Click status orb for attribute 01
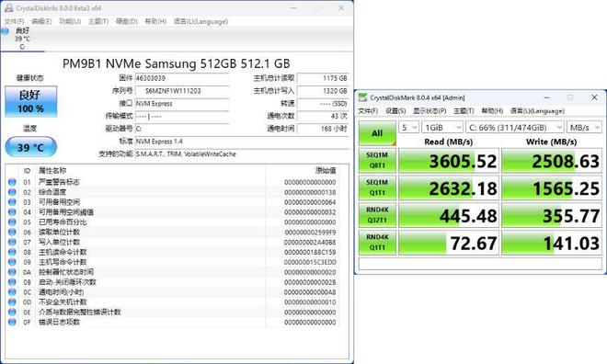The height and width of the screenshot is (364, 607). [12, 182]
